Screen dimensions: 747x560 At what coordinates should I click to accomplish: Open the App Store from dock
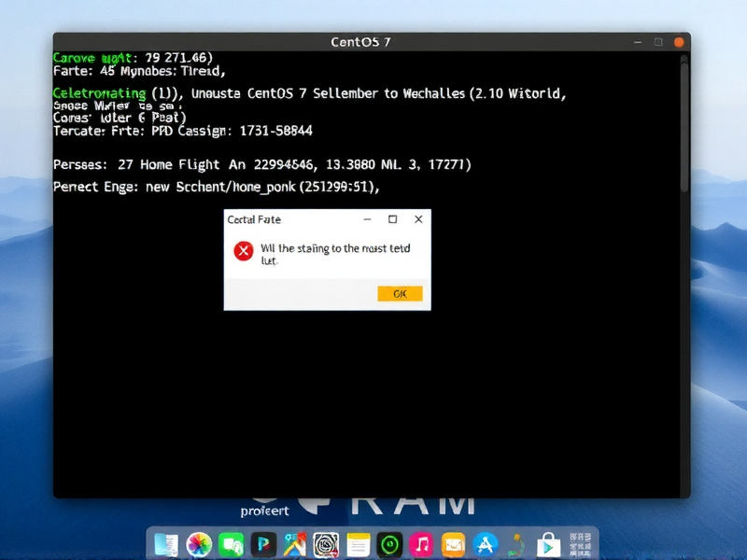coord(485,544)
